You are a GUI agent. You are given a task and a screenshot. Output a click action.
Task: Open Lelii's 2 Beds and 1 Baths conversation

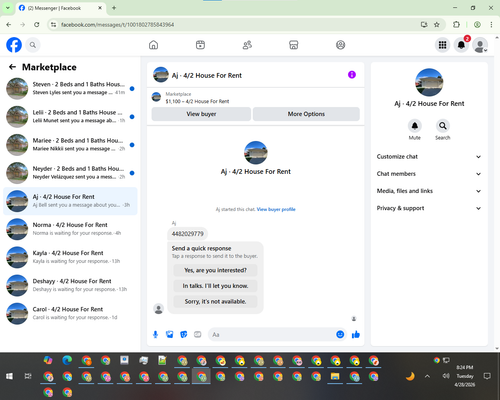pos(70,117)
